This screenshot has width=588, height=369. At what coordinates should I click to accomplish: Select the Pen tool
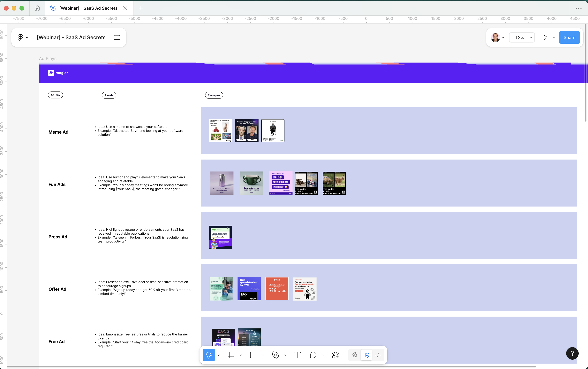point(275,355)
